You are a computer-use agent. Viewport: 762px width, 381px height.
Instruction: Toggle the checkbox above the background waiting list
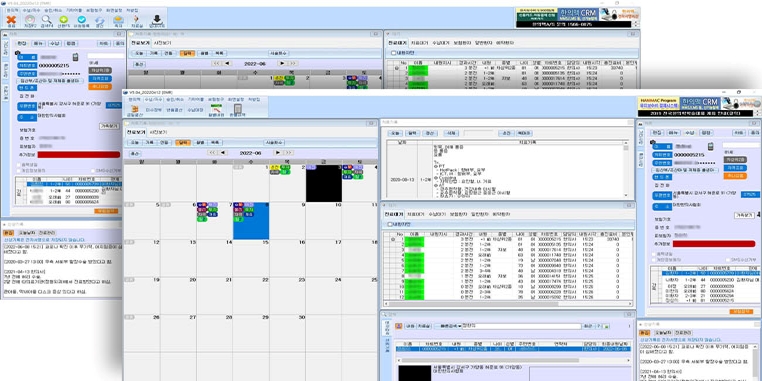(394, 52)
